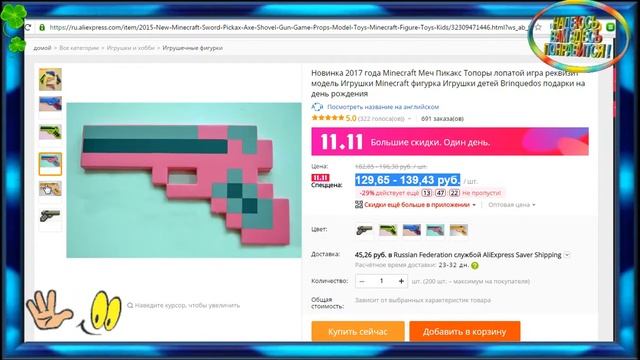Select the blue gun thumbnail in gallery
640x360 pixels.
tap(50, 104)
